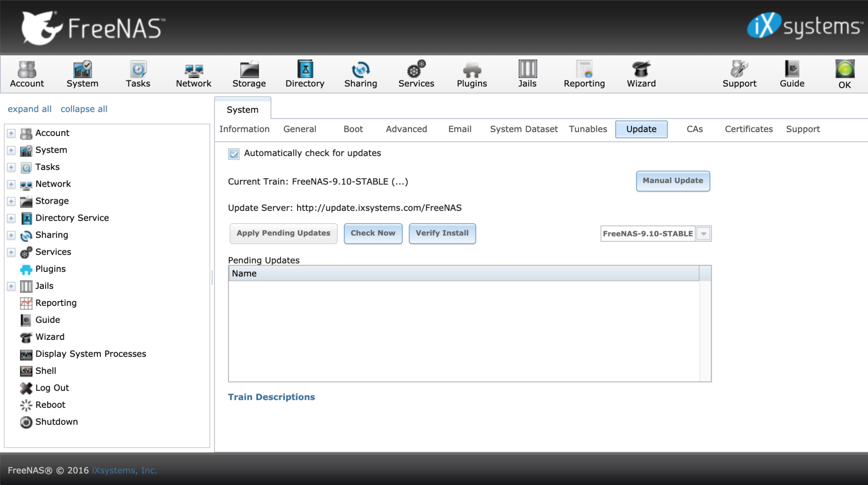Expand the Directory Service tree item
868x485 pixels.
click(x=11, y=218)
